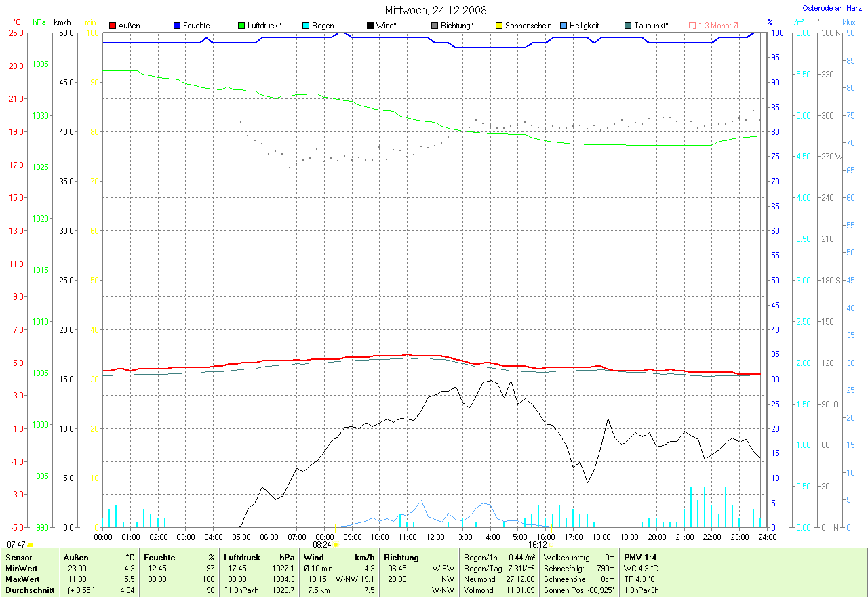Viewport: 868px width, 597px height.
Task: Select the cyan Regen legend marker
Action: point(306,26)
